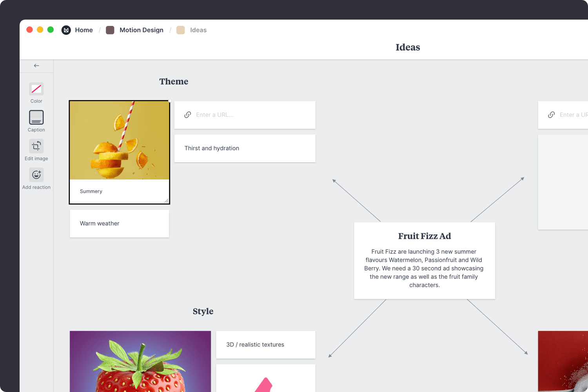Navigate to Home via the breadcrumb
The width and height of the screenshot is (588, 392).
point(84,30)
